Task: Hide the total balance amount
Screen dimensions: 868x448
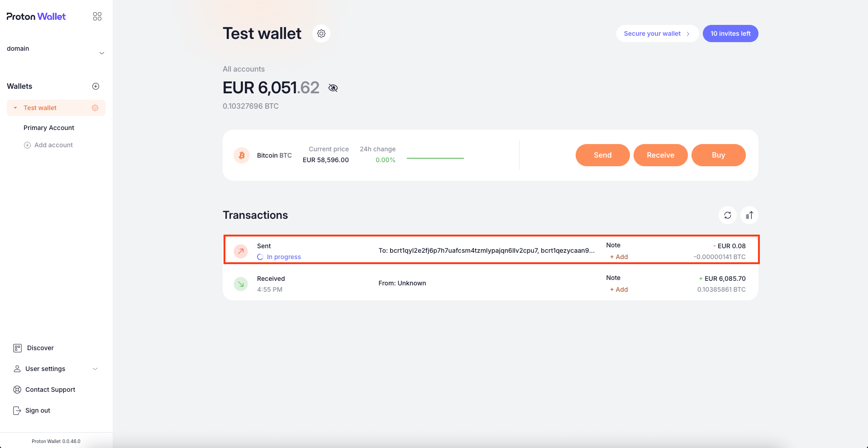Action: tap(333, 87)
